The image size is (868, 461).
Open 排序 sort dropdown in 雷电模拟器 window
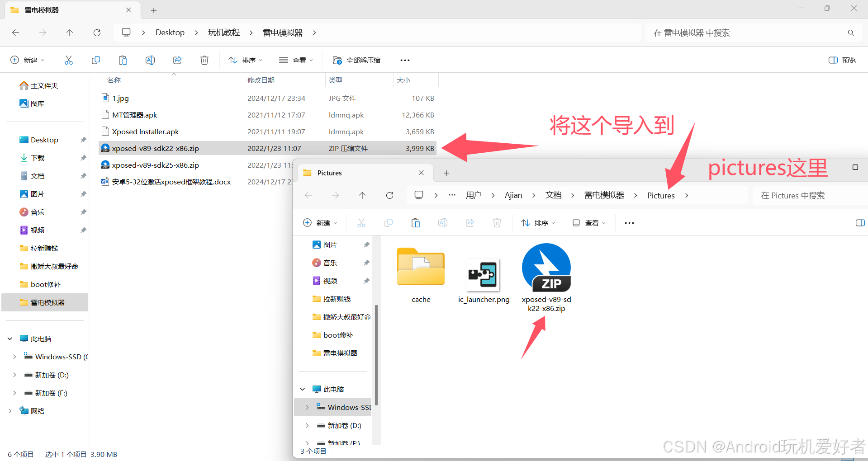click(x=246, y=60)
